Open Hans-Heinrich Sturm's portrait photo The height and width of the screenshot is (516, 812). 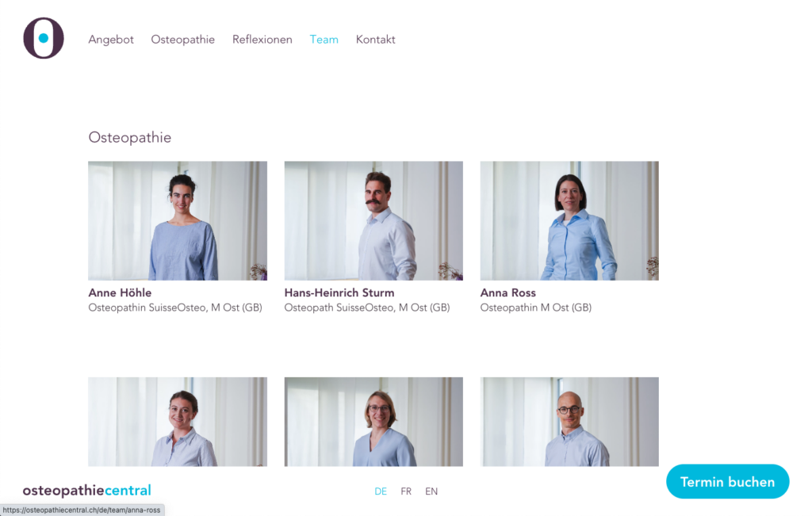[373, 220]
